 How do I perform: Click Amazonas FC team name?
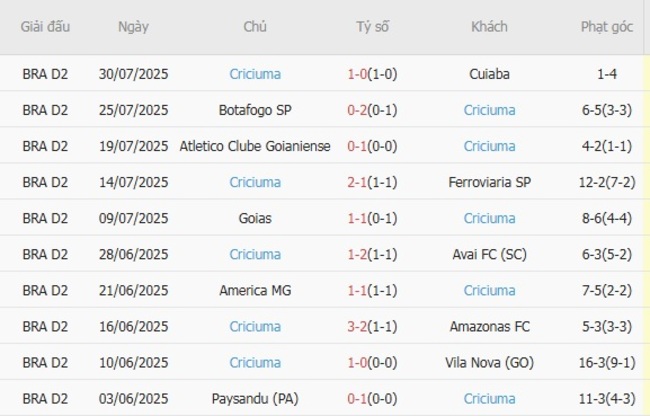pyautogui.click(x=489, y=326)
